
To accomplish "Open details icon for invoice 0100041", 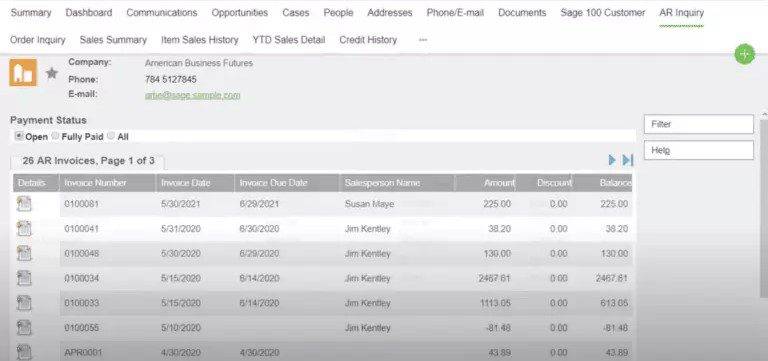I will (x=24, y=229).
